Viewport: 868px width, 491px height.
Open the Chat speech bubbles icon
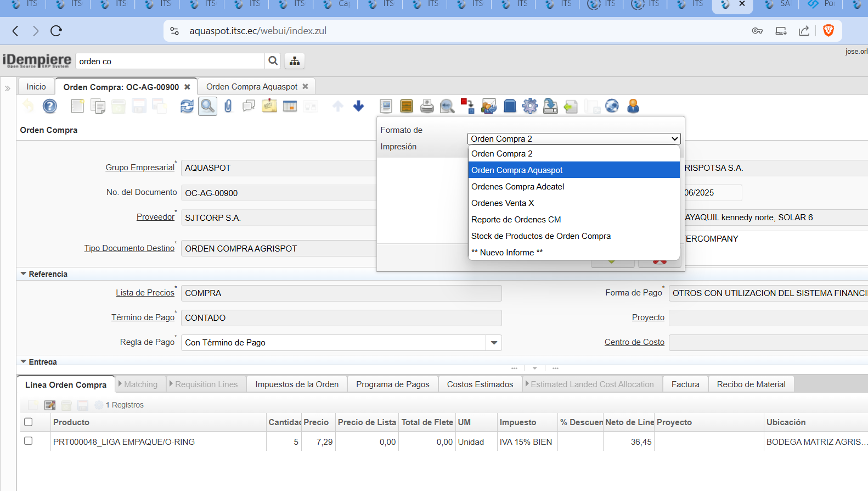(249, 106)
